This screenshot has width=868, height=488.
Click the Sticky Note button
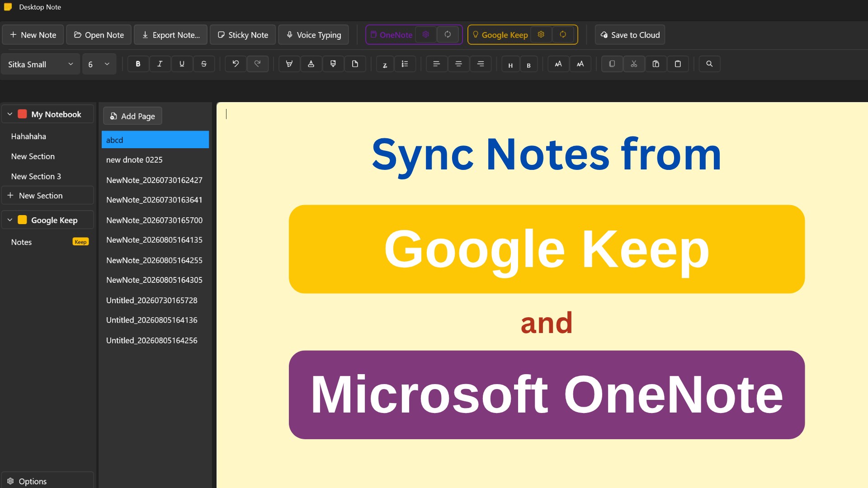[243, 35]
